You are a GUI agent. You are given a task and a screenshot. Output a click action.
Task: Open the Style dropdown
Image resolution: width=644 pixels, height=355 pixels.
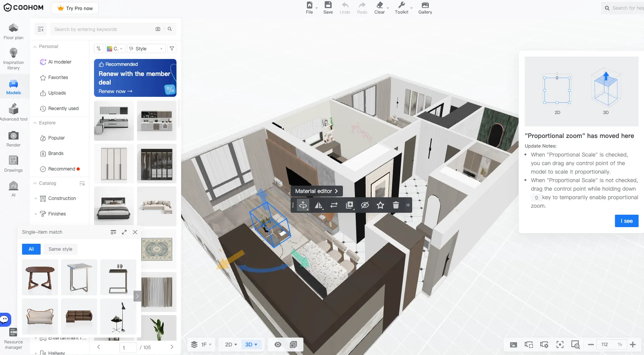[x=146, y=48]
